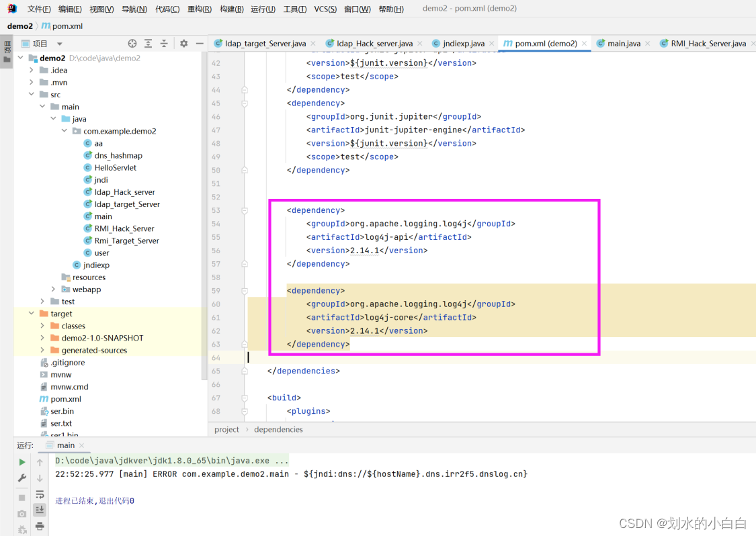Click the wrench icon in run panel
This screenshot has width=756, height=536.
[x=22, y=478]
